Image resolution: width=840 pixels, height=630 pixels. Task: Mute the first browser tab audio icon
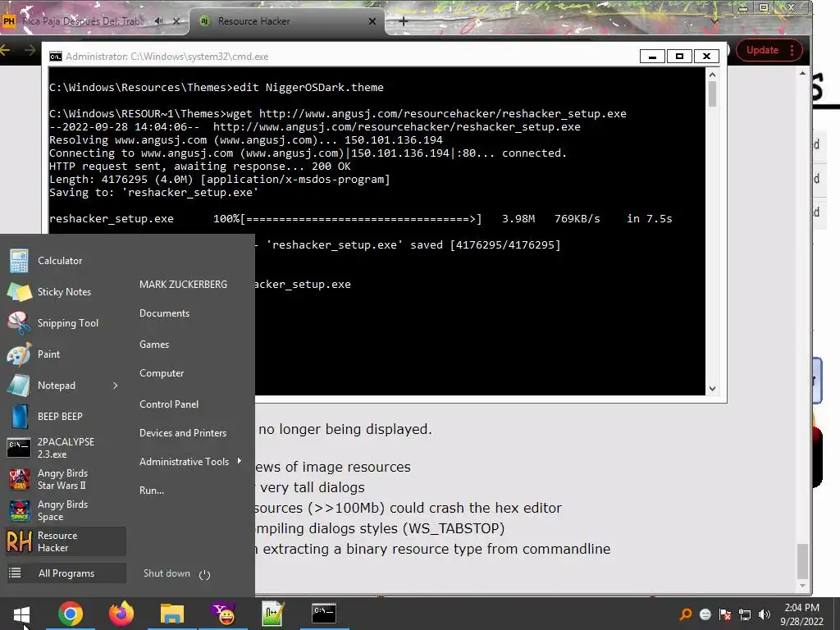tap(158, 21)
